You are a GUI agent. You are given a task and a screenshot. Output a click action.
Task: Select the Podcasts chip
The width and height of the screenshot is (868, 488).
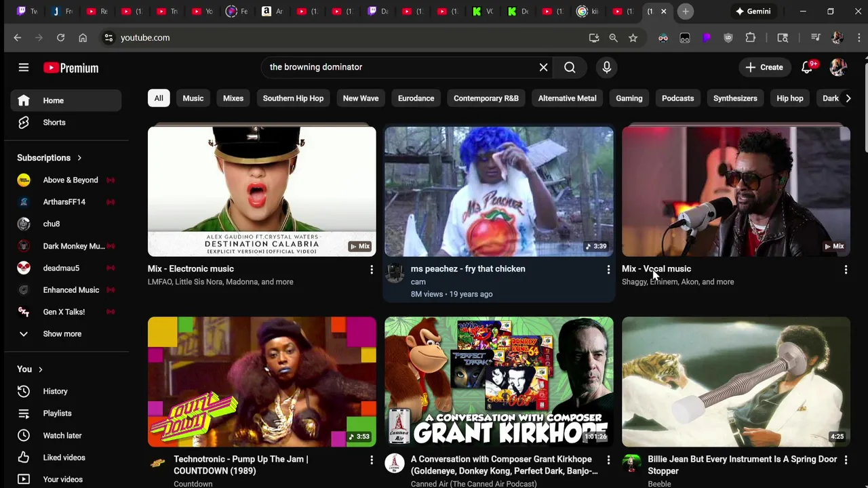click(x=678, y=98)
